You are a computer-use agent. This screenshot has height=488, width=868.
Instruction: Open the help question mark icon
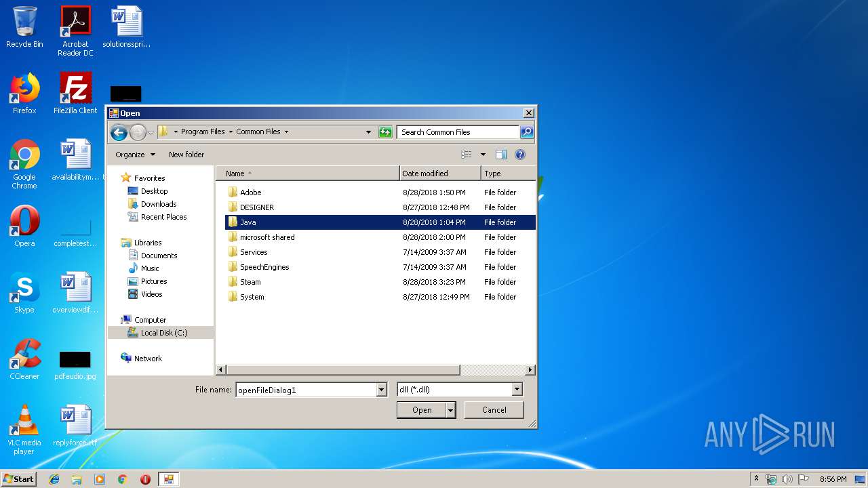tap(520, 155)
